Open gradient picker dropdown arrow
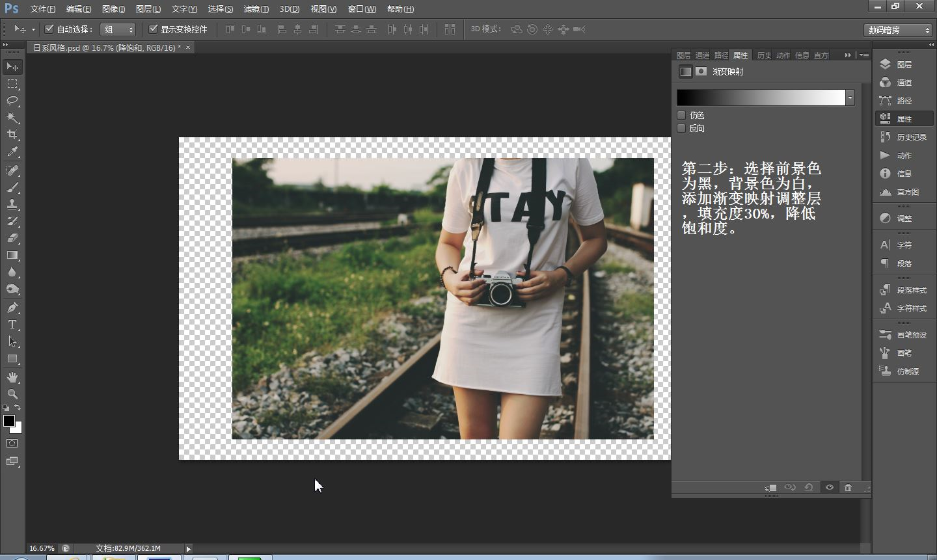The width and height of the screenshot is (937, 560). pos(850,98)
